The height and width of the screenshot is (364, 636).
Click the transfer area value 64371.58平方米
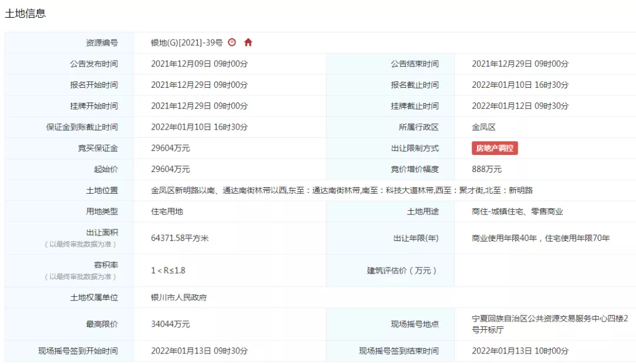pos(180,238)
